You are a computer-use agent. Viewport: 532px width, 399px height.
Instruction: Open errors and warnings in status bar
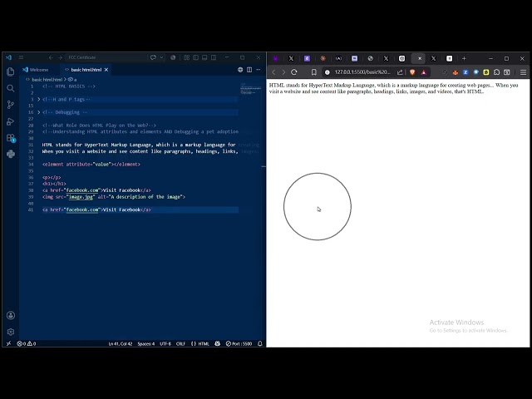click(x=27, y=343)
